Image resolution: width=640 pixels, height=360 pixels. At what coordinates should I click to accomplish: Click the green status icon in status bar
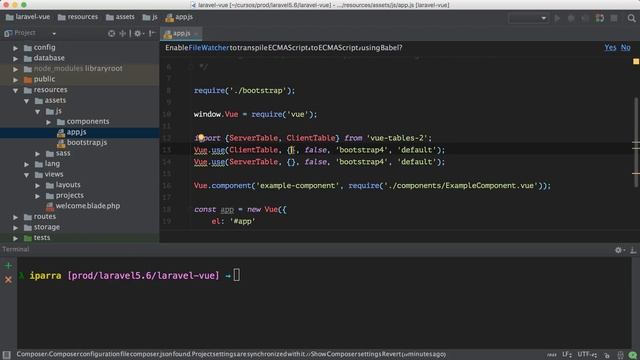[x=633, y=355]
